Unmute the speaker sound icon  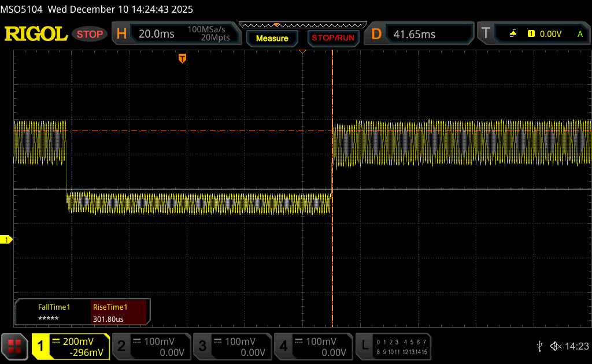555,346
